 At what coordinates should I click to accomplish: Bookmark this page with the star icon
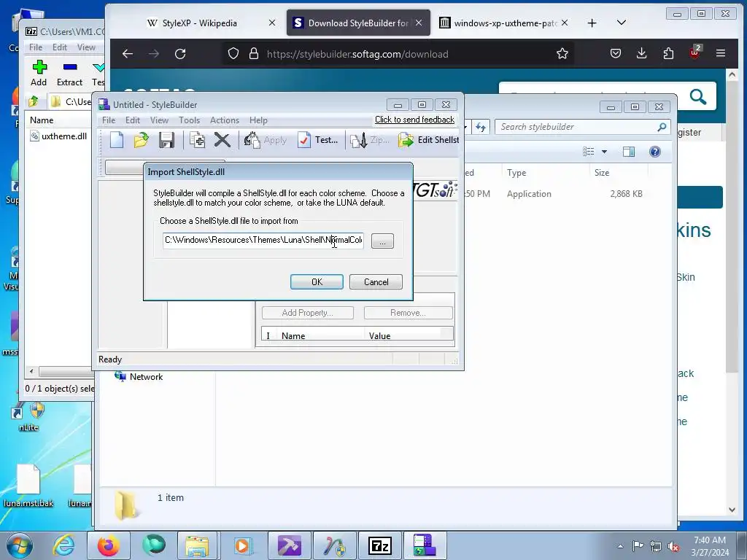tap(562, 54)
